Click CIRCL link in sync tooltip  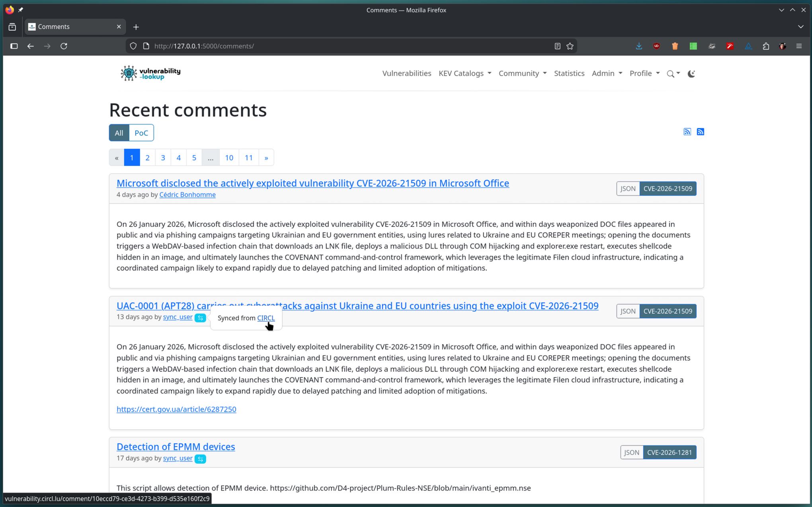[265, 318]
